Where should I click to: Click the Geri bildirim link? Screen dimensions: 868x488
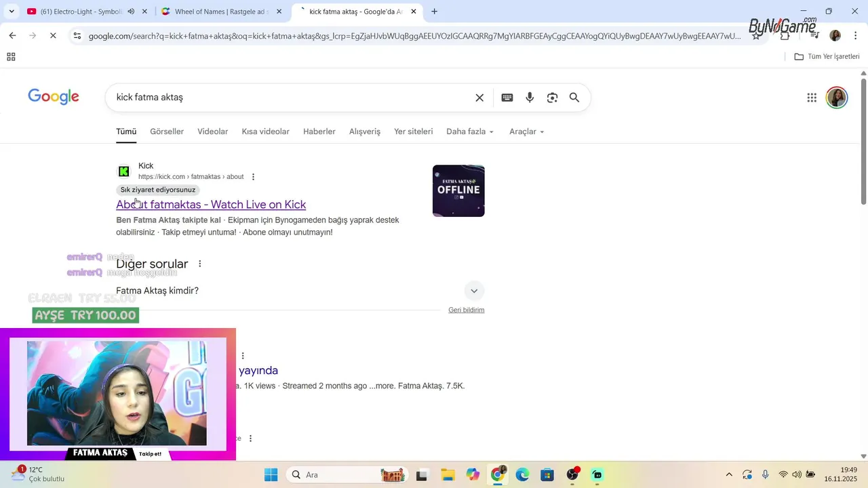466,310
